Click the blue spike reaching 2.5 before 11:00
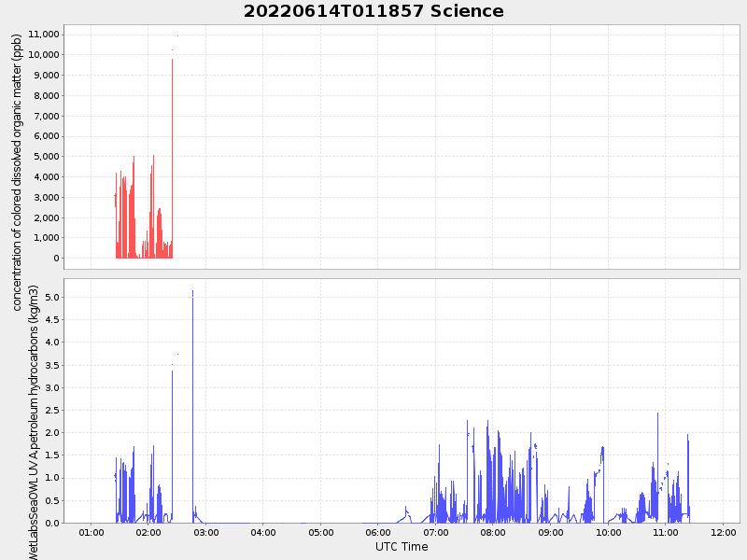 pos(658,467)
